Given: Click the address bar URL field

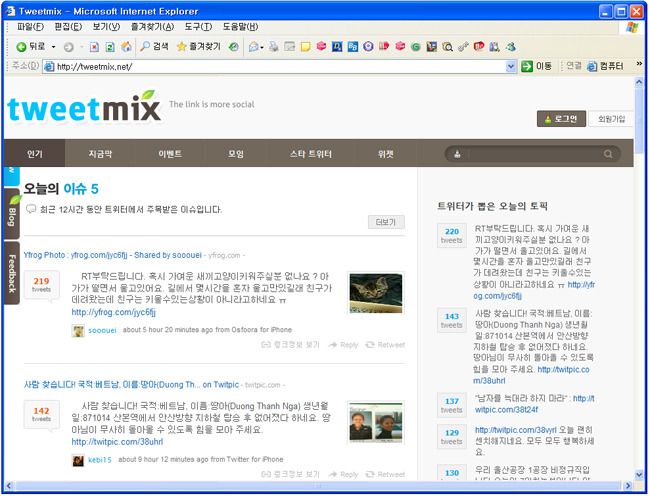Looking at the screenshot, I should [x=274, y=67].
